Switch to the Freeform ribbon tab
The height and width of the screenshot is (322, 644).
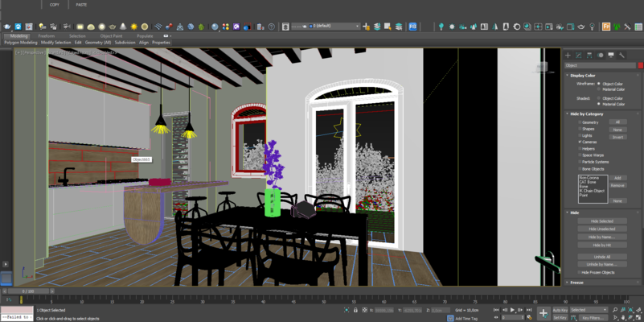click(47, 36)
